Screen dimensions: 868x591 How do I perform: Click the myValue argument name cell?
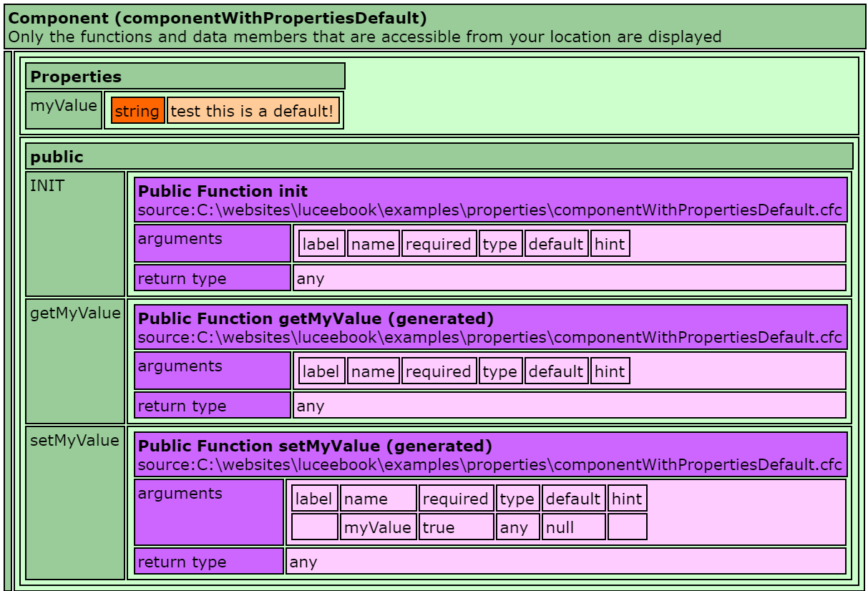378,527
